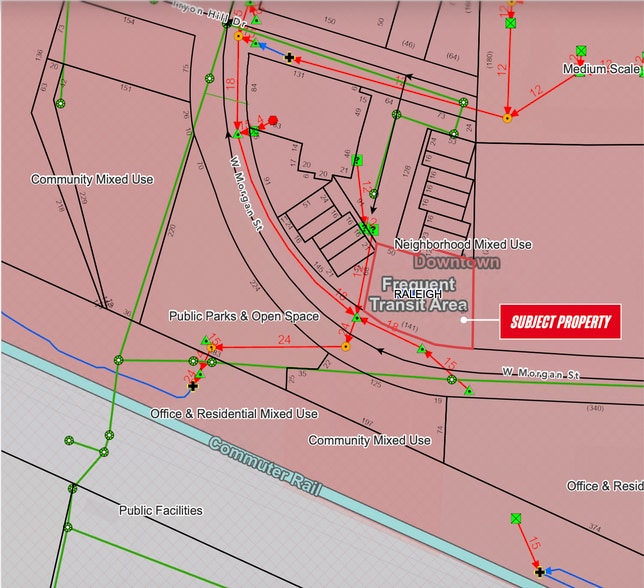
Task: Click the green triangle at far end of 15 pipe below W Morgan St
Action: click(469, 391)
